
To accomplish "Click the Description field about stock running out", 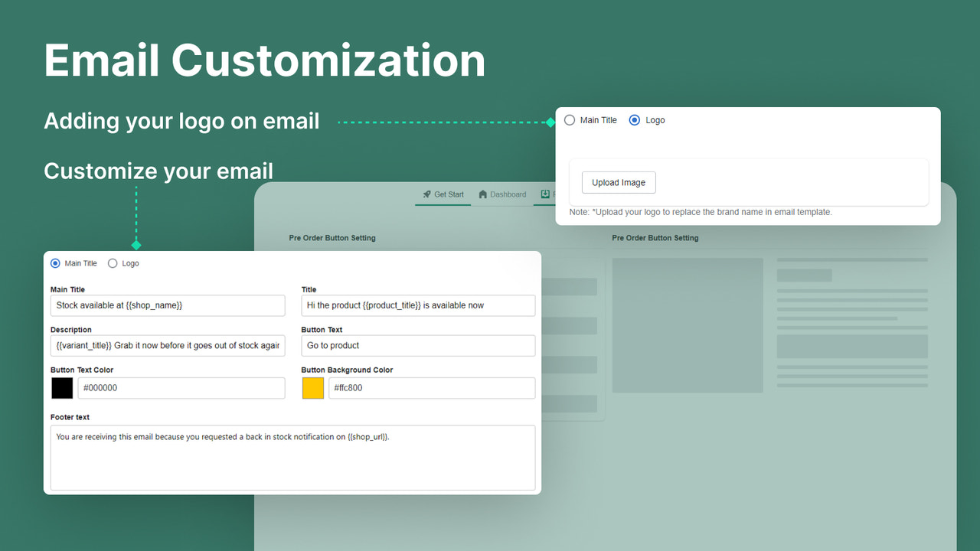I will [x=167, y=345].
